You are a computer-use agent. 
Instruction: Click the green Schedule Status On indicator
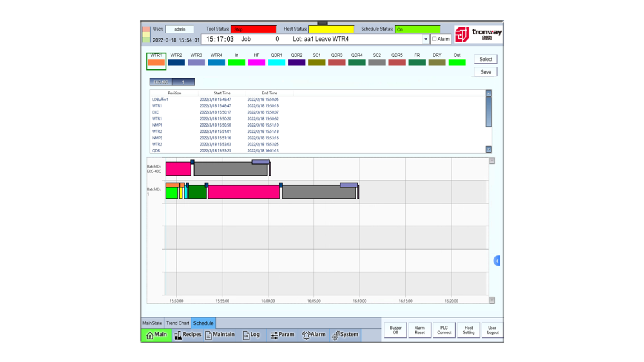click(x=417, y=29)
